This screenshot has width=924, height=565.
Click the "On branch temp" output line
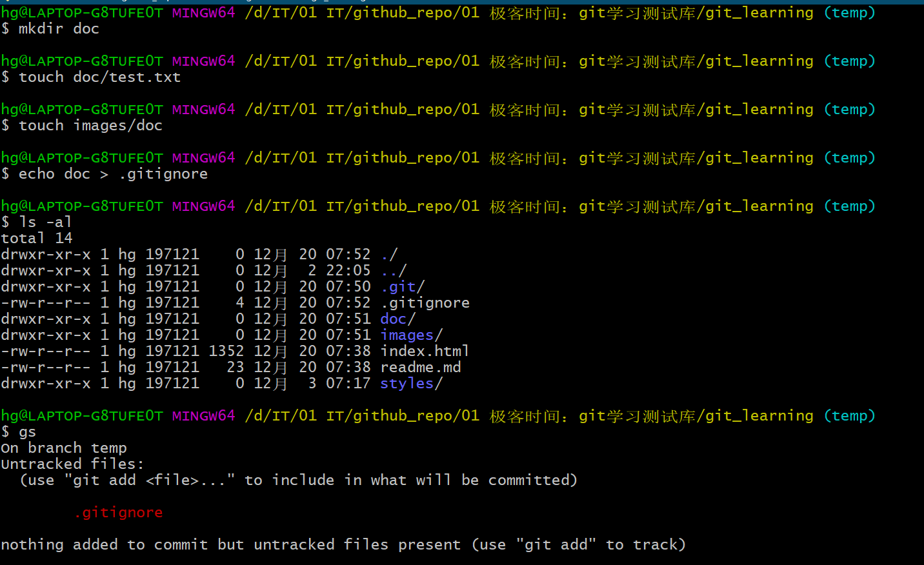tap(64, 448)
